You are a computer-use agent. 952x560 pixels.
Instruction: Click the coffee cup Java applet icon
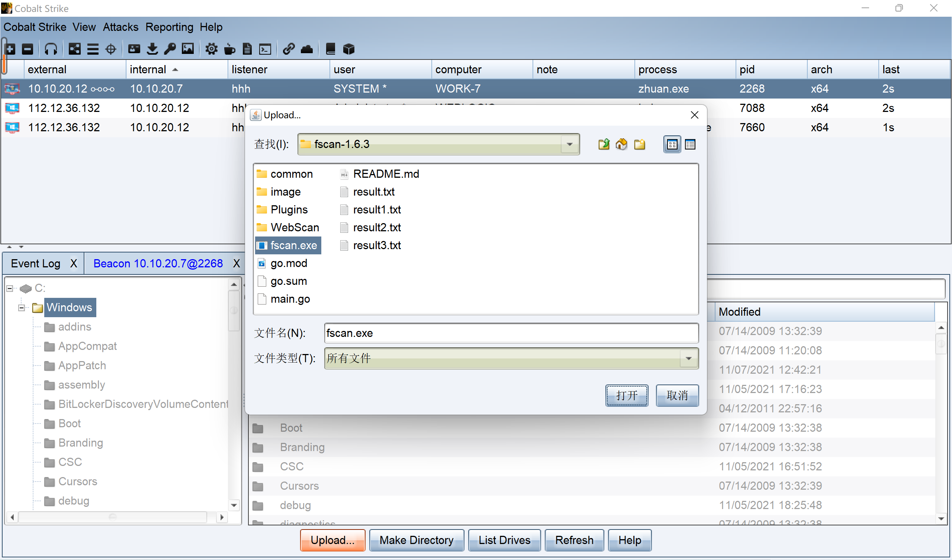click(x=229, y=49)
